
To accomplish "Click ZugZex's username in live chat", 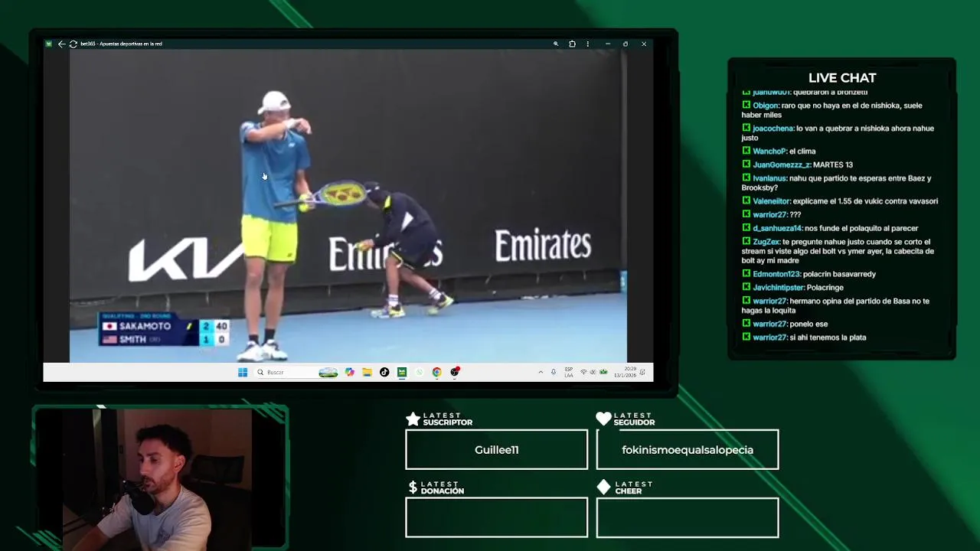I will coord(766,242).
